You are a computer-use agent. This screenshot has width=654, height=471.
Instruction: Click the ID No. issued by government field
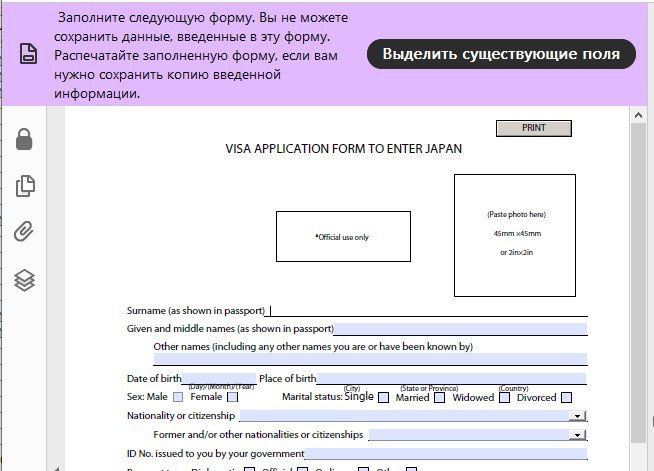click(446, 453)
